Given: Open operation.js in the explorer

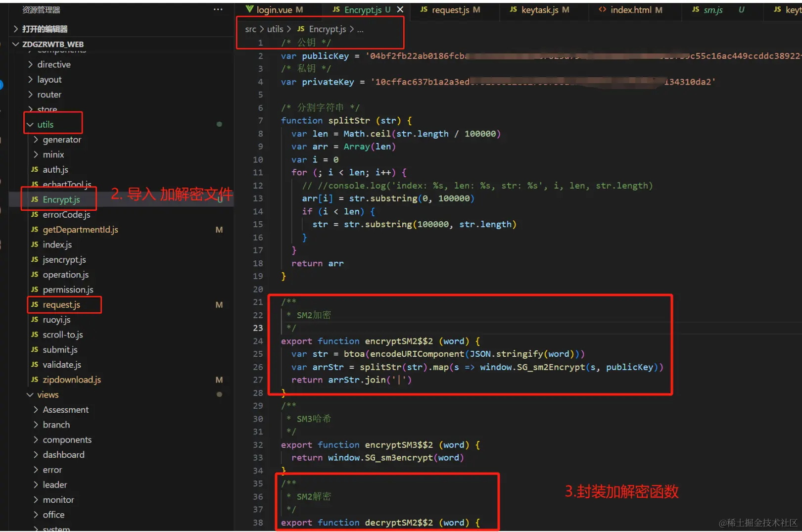Looking at the screenshot, I should [121, 275].
